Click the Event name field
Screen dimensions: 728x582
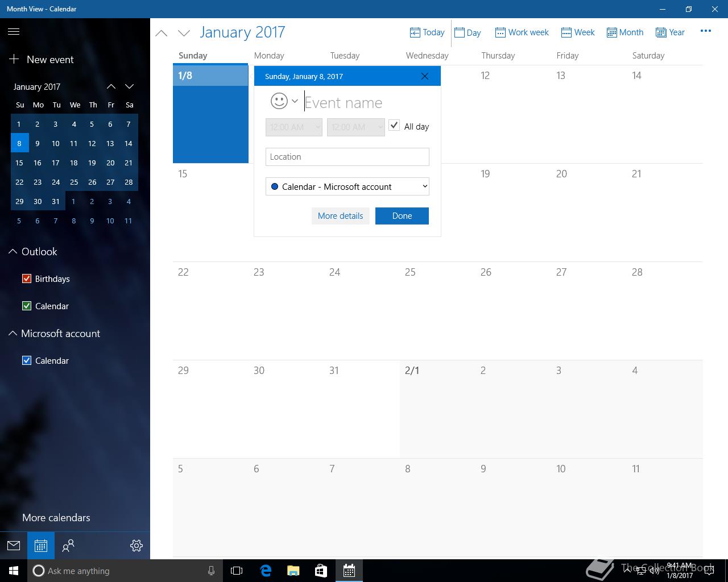tap(367, 103)
